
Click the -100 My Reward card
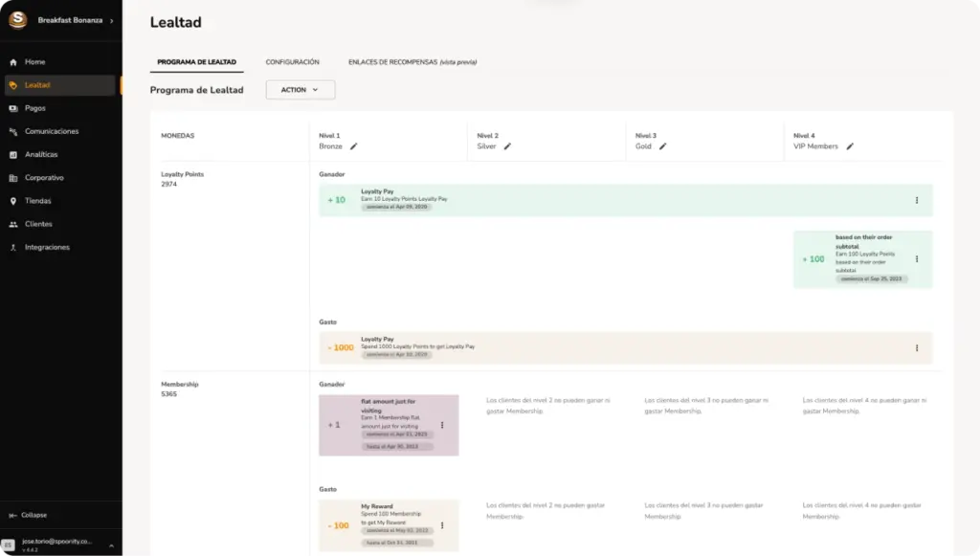point(389,526)
